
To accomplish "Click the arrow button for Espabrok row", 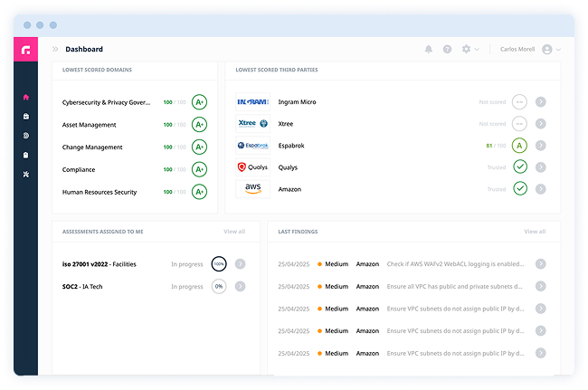I will (x=541, y=146).
